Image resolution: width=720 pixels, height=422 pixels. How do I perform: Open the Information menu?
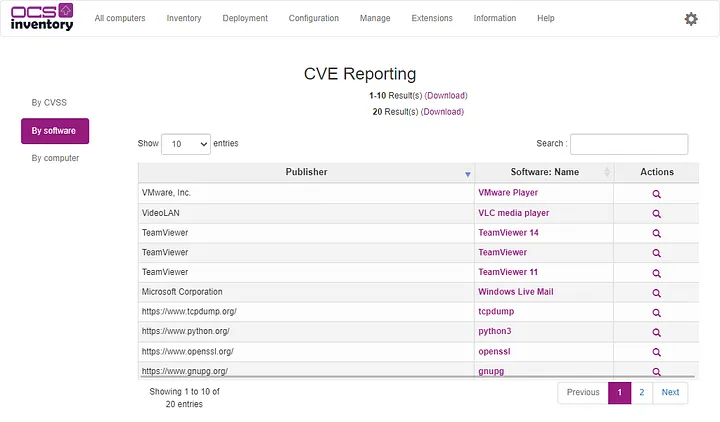click(495, 18)
